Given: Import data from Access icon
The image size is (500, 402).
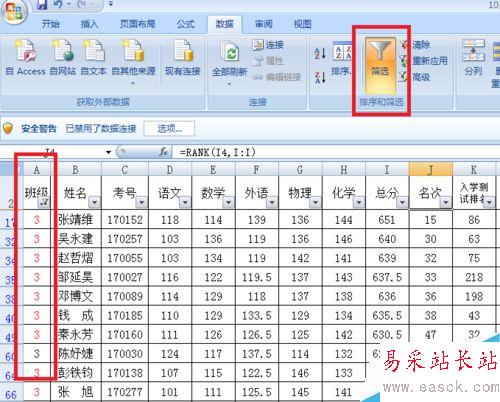Looking at the screenshot, I should click(25, 51).
